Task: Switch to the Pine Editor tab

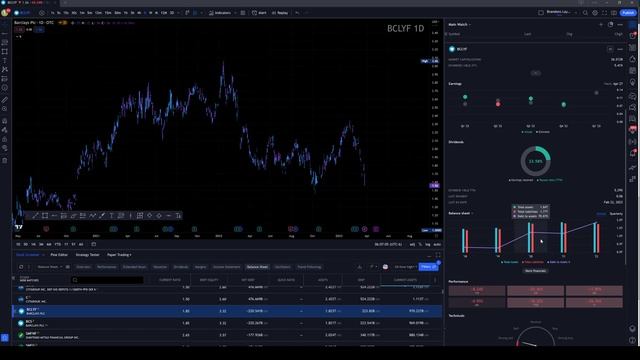Action: coord(59,255)
